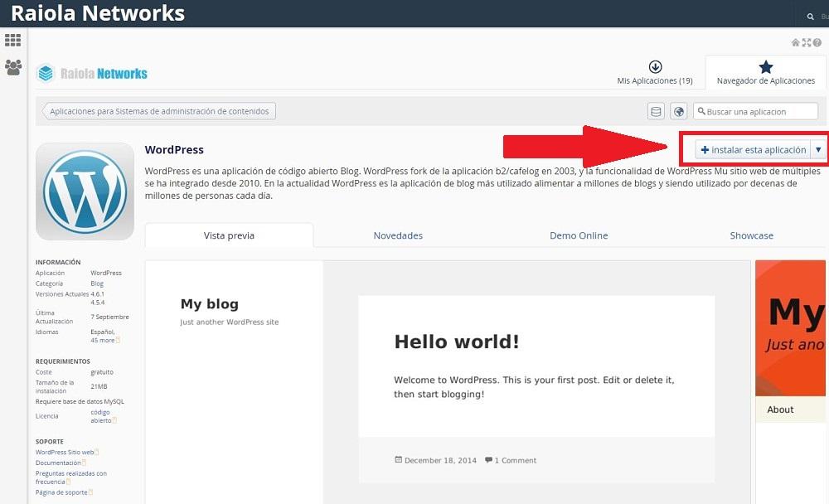Click the search magnifier in the black top bar

click(810, 15)
